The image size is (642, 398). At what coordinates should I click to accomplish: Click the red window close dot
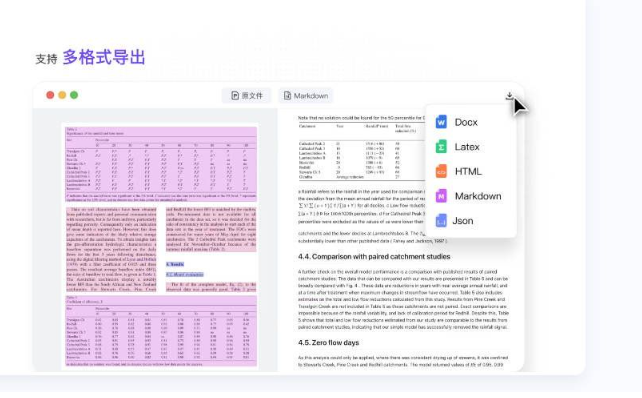[50, 95]
